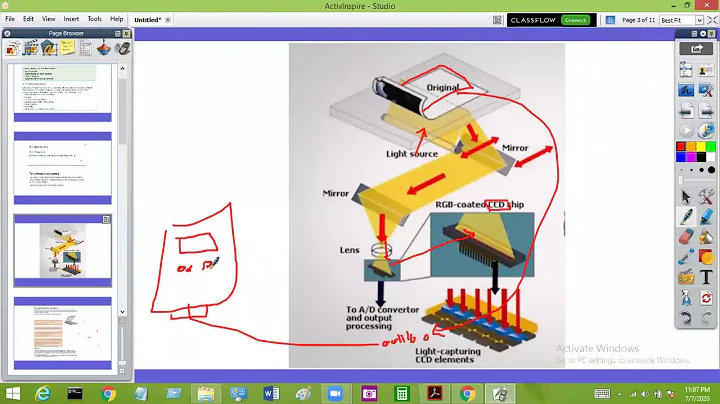Open the Notes Browser sticky-note icon
Screen dimensions: 720x404
[68, 48]
